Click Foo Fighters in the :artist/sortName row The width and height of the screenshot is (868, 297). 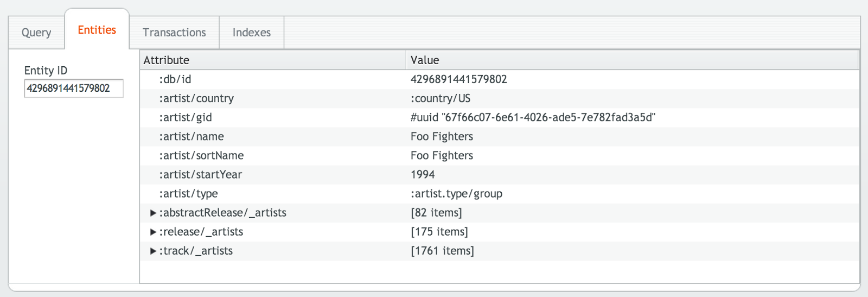point(442,155)
